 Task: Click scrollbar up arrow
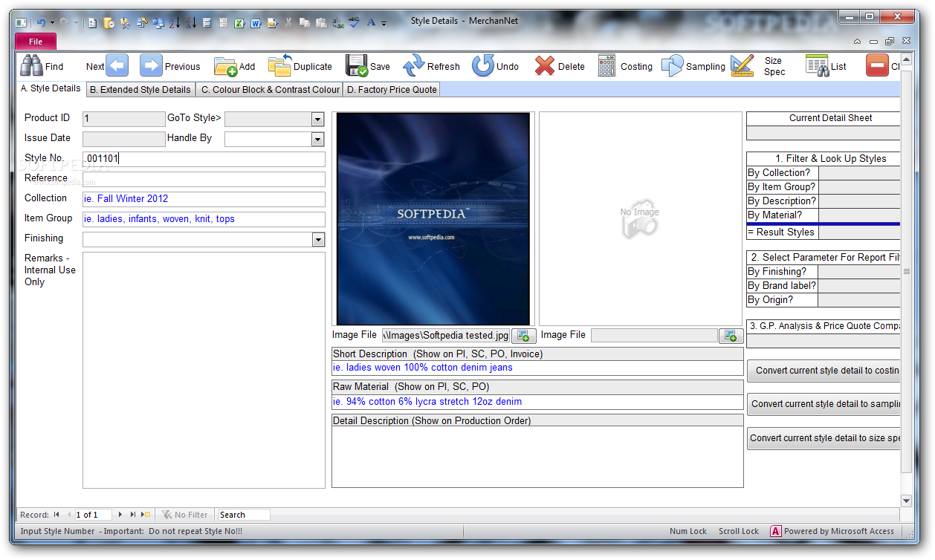906,59
